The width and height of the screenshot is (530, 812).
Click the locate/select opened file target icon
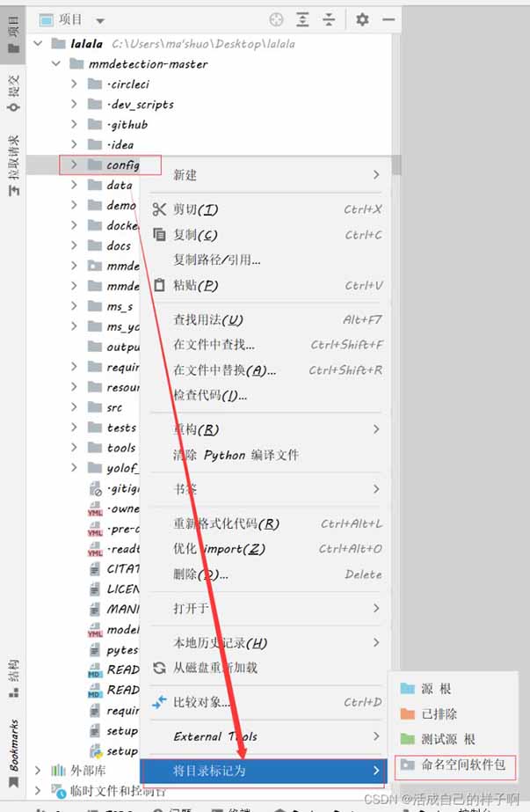click(x=276, y=19)
